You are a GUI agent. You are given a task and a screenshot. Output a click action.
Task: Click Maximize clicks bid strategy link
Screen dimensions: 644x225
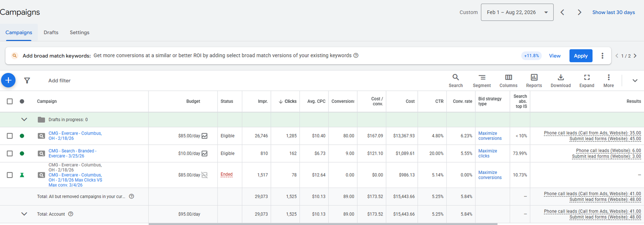(x=488, y=153)
